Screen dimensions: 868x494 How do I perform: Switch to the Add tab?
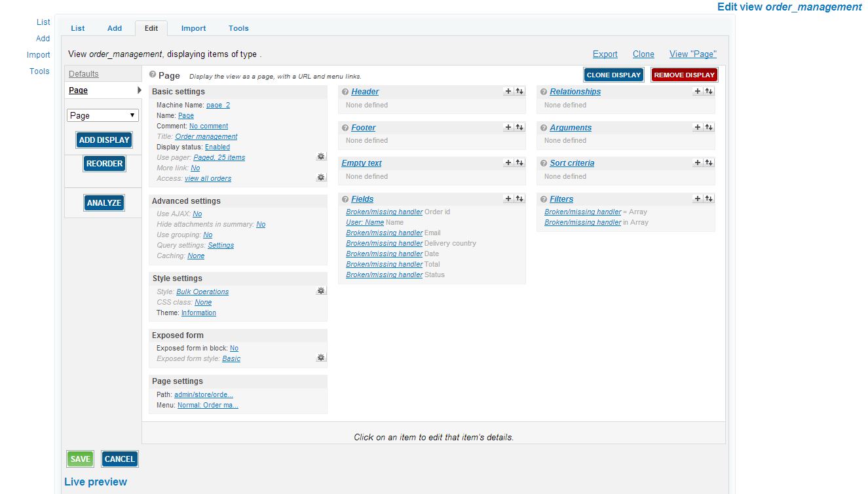tap(115, 28)
